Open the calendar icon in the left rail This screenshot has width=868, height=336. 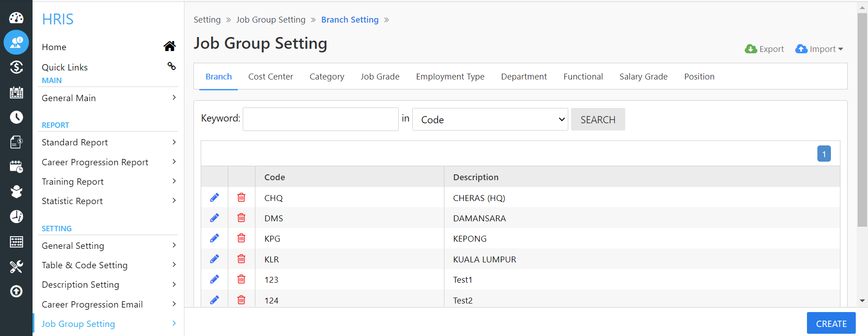click(x=16, y=92)
